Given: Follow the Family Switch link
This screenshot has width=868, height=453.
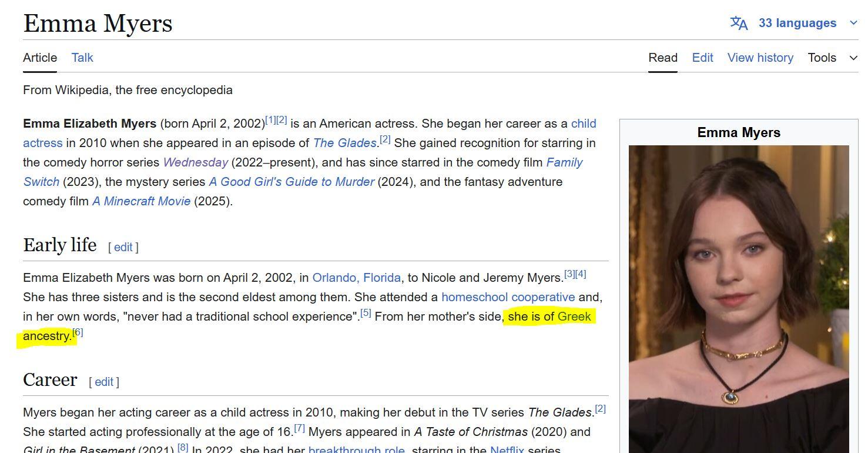Looking at the screenshot, I should point(564,162).
